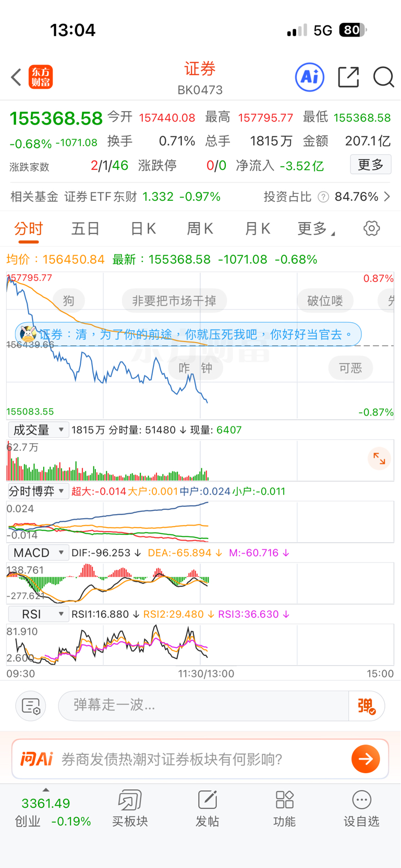Submit the 问Ai question with arrow button
Viewport: 401px width, 868px height.
pyautogui.click(x=366, y=759)
